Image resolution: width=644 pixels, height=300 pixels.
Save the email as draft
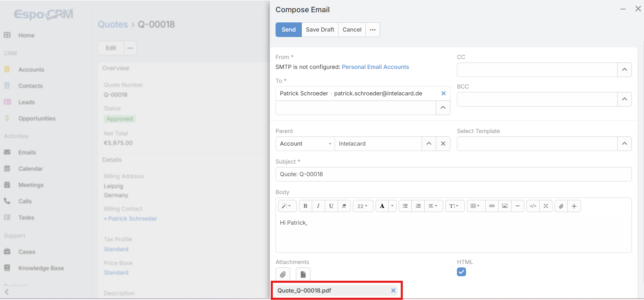[320, 30]
